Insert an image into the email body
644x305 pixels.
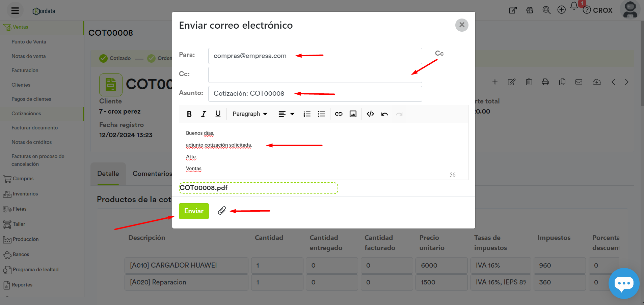click(x=353, y=114)
